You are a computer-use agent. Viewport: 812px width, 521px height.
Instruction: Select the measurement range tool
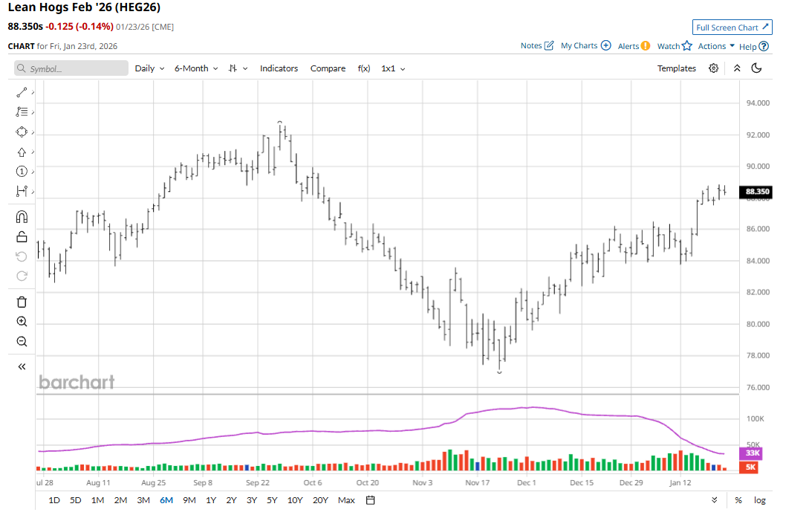coord(22,191)
